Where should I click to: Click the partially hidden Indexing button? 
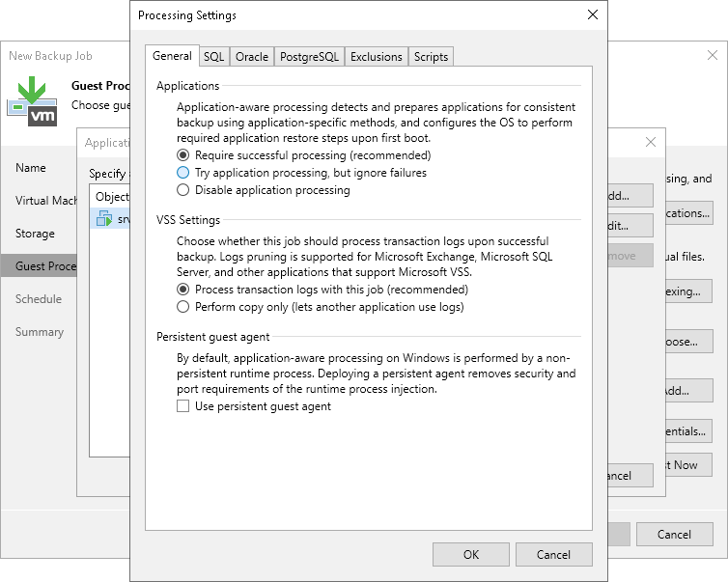click(x=689, y=291)
